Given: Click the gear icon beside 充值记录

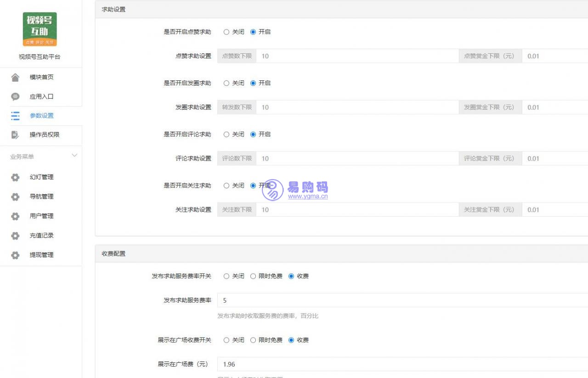Looking at the screenshot, I should click(x=15, y=236).
